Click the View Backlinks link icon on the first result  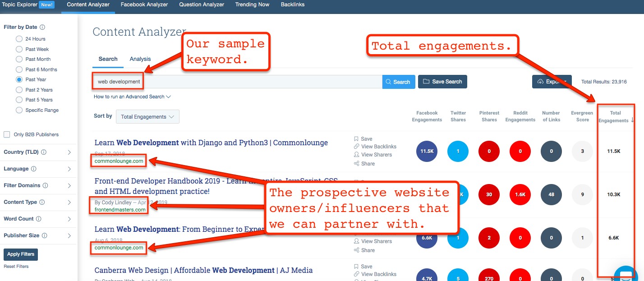click(x=356, y=147)
